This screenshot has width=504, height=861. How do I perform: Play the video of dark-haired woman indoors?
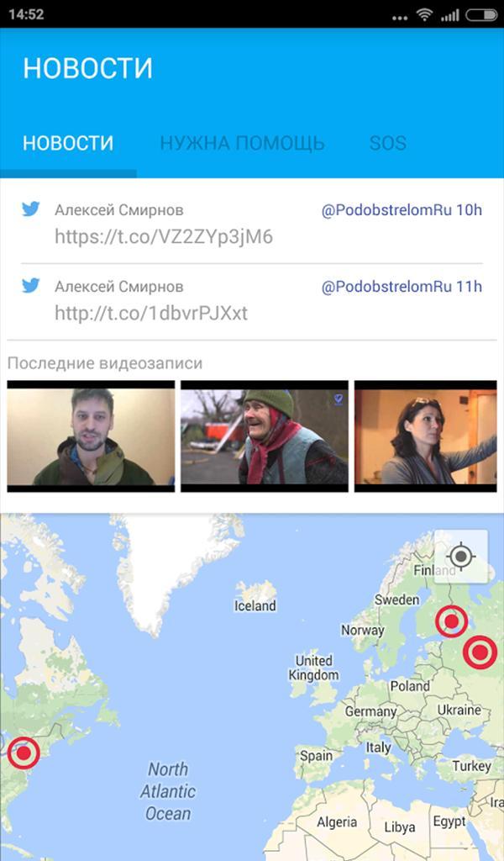pyautogui.click(x=426, y=436)
